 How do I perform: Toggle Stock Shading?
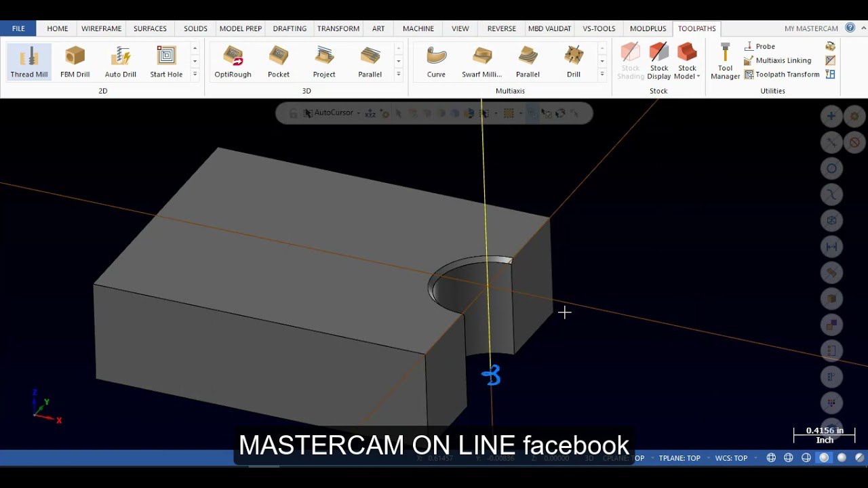631,62
